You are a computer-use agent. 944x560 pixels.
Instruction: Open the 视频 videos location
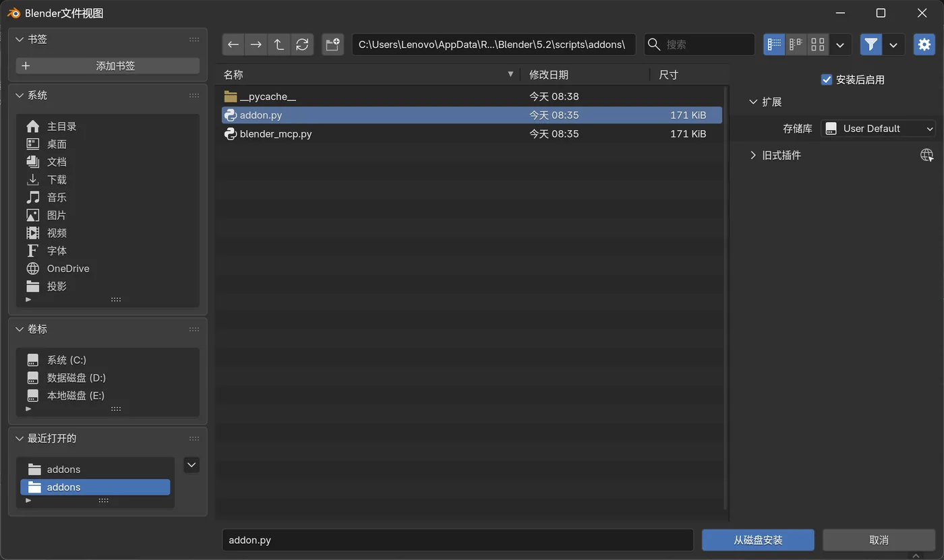108,233
